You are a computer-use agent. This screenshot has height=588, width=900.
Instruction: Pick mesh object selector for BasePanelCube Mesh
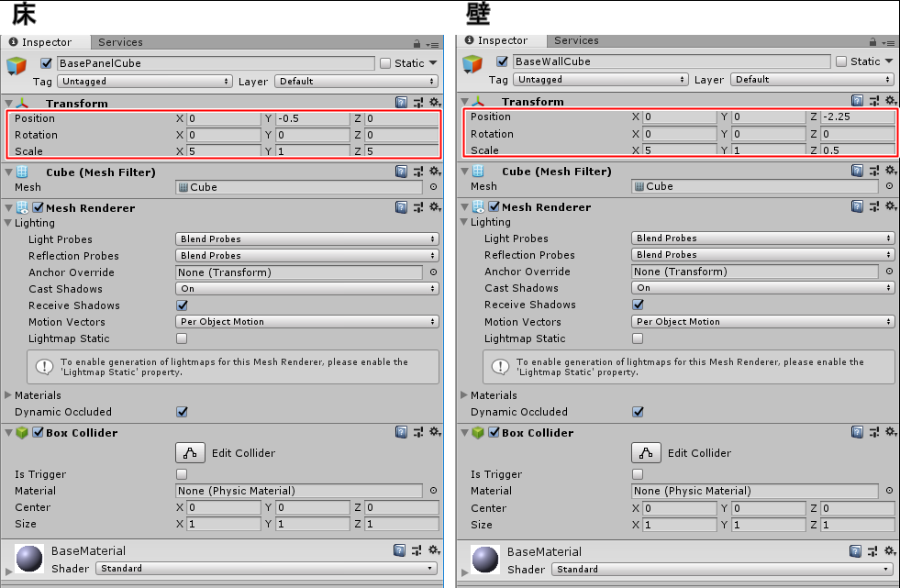click(x=433, y=186)
